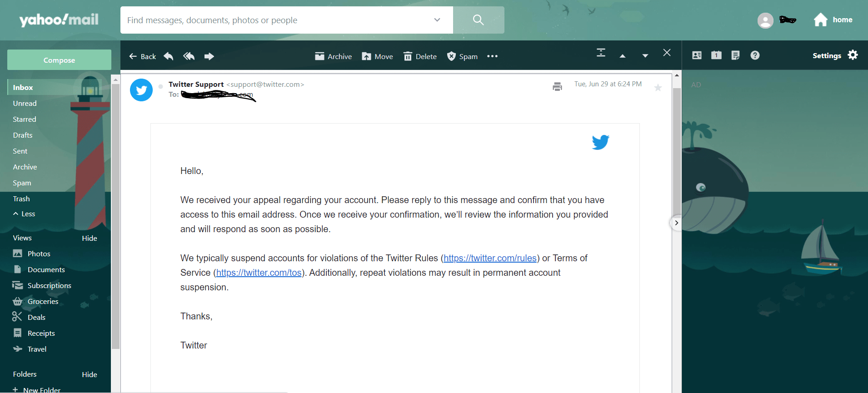The width and height of the screenshot is (868, 393).
Task: Create a New Folder
Action: tap(36, 389)
